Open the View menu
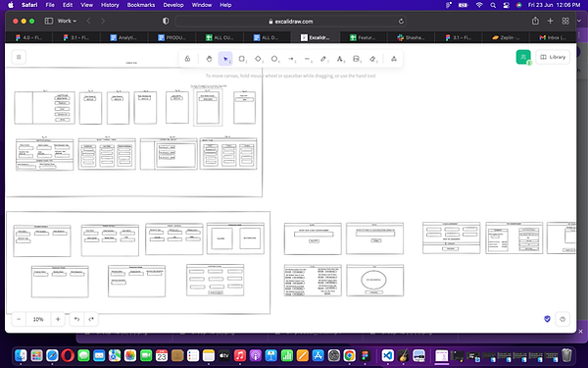The width and height of the screenshot is (588, 368). pos(86,5)
